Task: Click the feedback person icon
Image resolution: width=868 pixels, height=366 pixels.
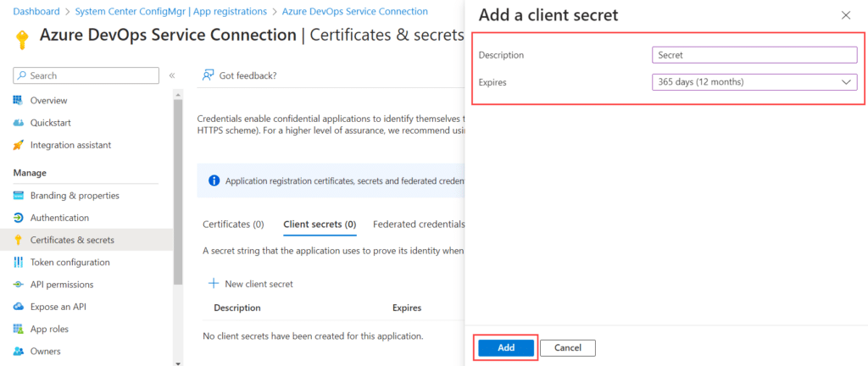Action: 209,75
